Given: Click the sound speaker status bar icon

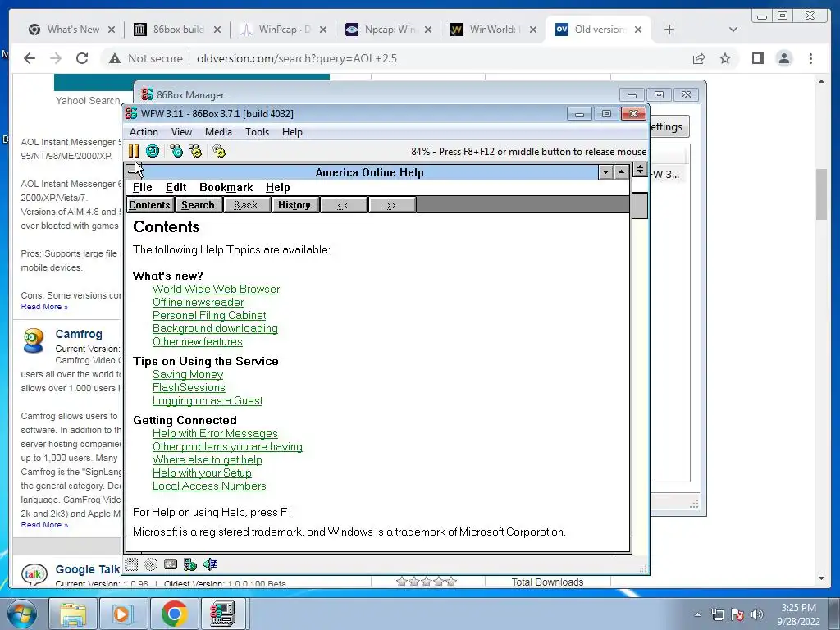Looking at the screenshot, I should click(x=209, y=564).
